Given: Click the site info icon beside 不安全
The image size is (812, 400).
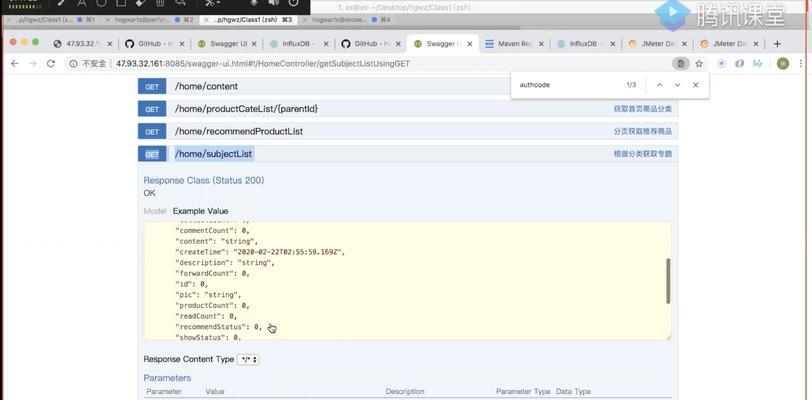Looking at the screenshot, I should (74, 64).
